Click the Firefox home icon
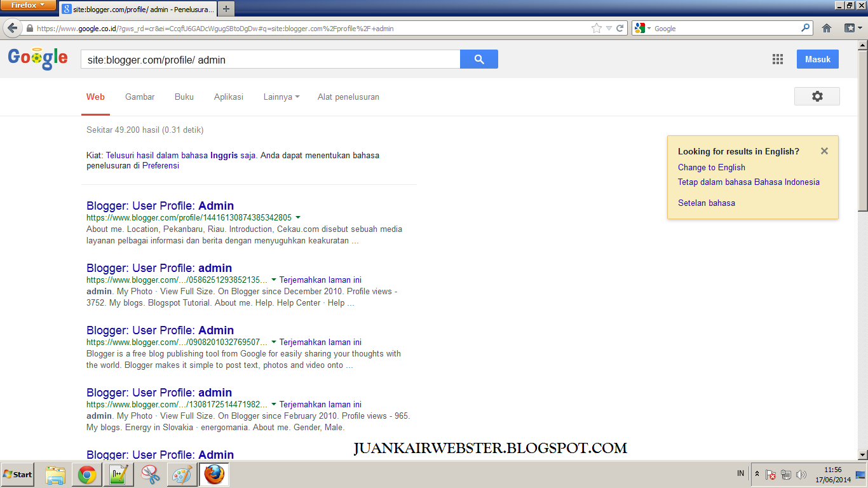 [x=826, y=28]
